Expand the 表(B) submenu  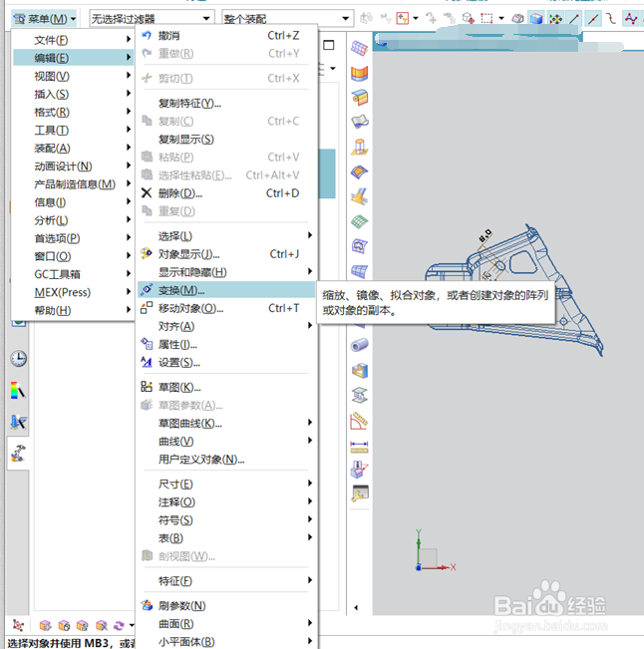point(226,538)
